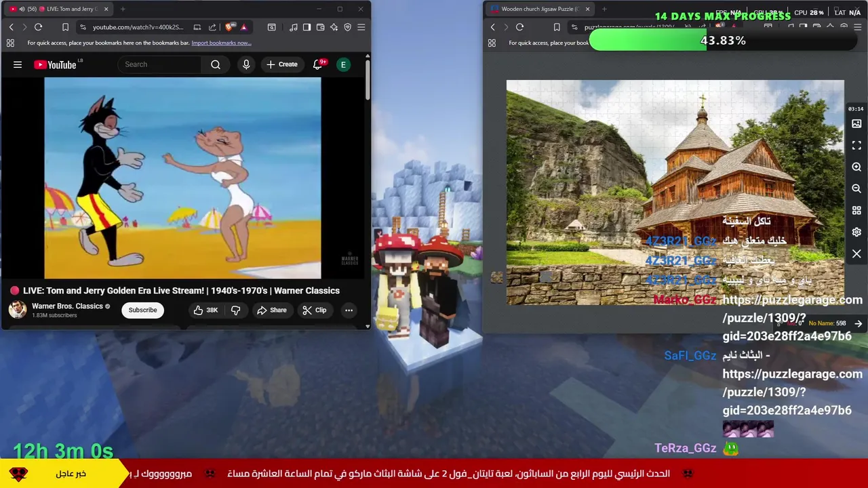Open more actions menu under the video
868x488 pixels.
coord(349,310)
